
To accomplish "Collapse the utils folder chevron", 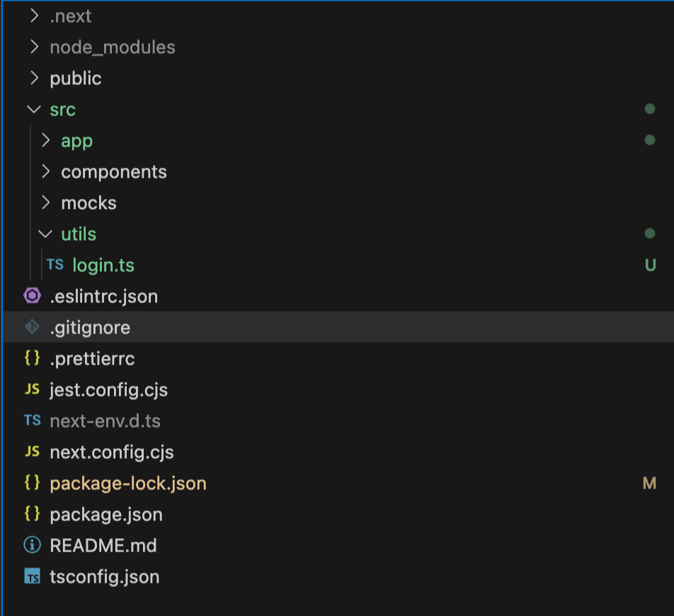I will pos(45,234).
